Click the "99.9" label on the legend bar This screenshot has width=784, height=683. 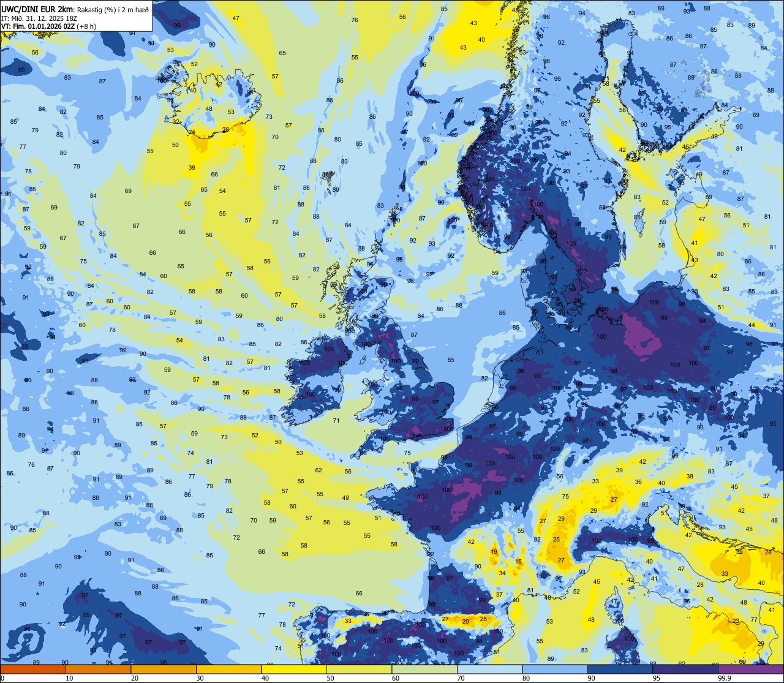coord(724,678)
